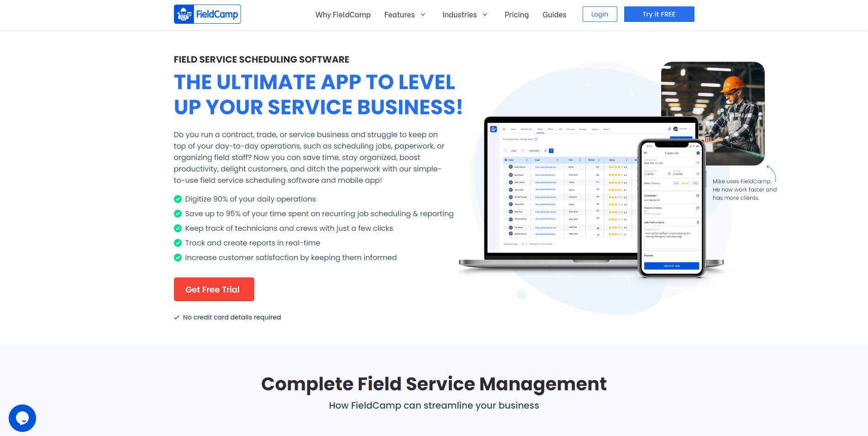Open the FieldCamp logo home link
This screenshot has height=436, width=868.
207,14
